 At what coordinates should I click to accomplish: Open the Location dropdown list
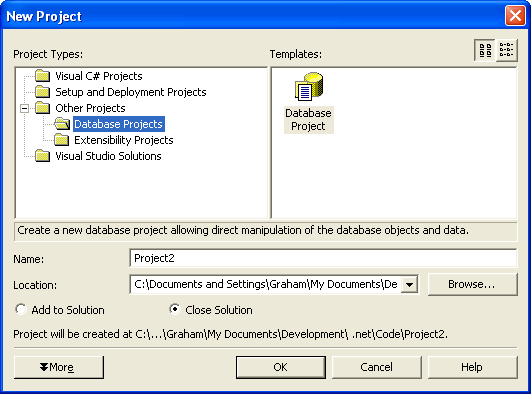[409, 285]
